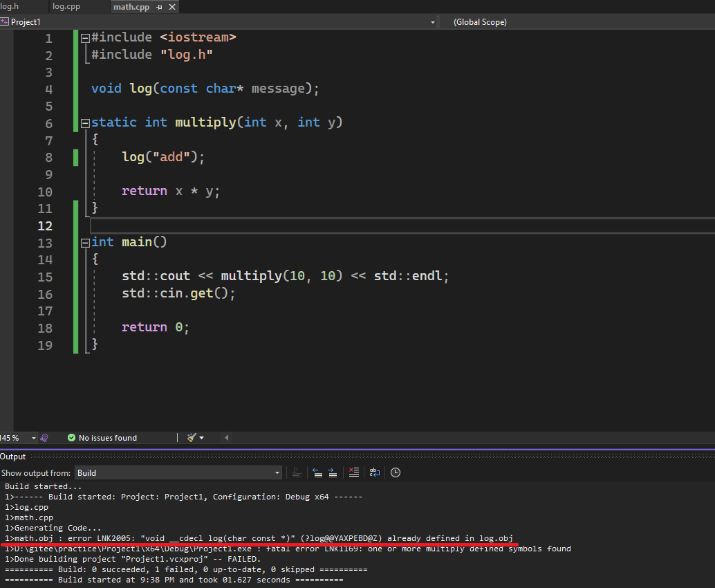This screenshot has width=715, height=588.
Task: Collapse the multiply function on line 6
Action: point(85,123)
